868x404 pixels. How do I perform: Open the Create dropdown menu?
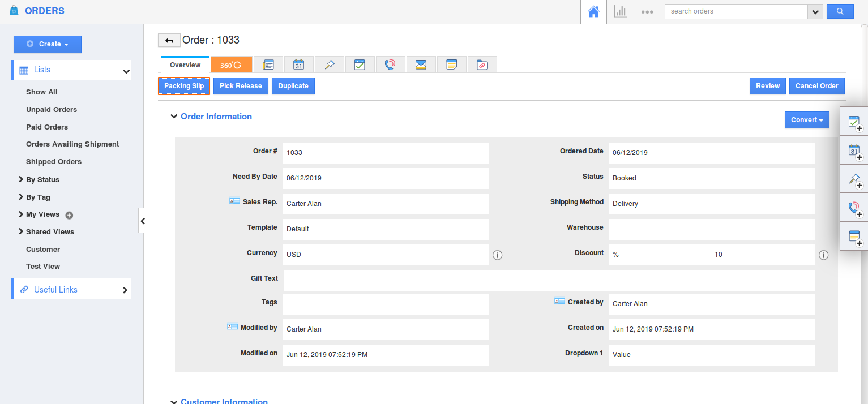pos(48,44)
